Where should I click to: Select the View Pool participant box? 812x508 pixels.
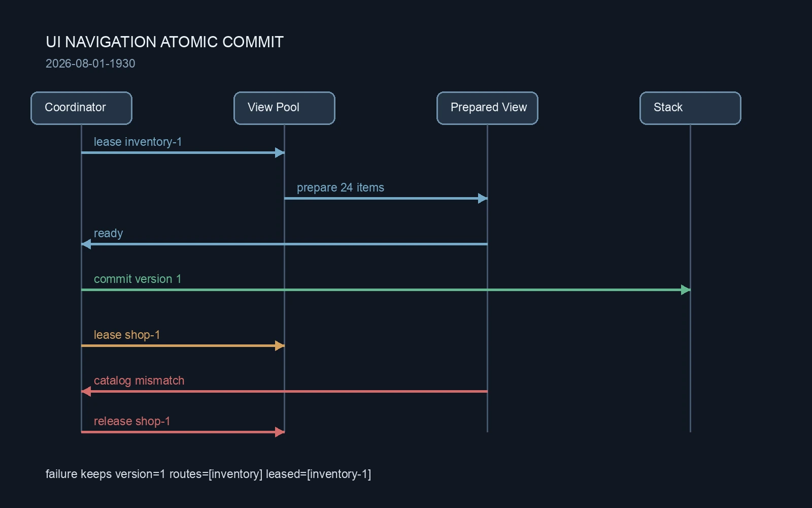click(x=284, y=108)
